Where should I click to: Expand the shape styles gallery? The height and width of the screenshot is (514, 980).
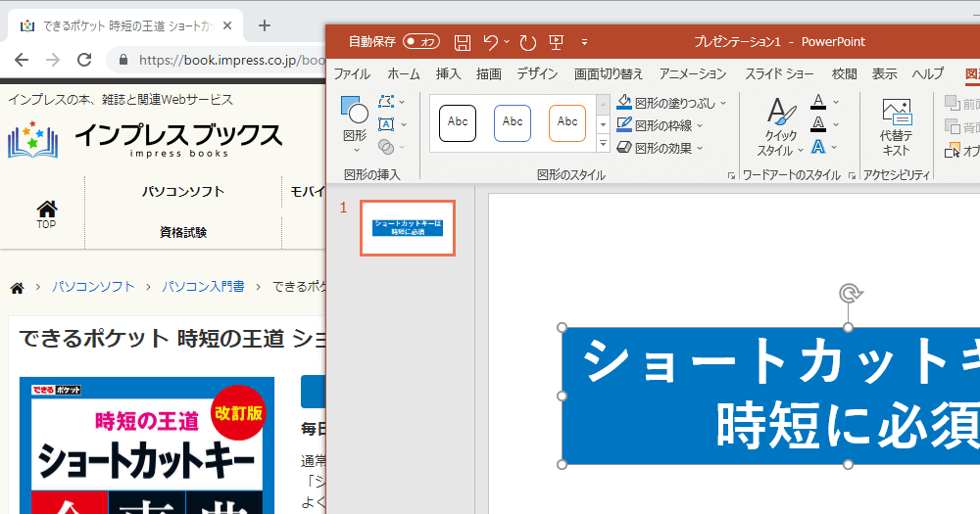tap(603, 144)
